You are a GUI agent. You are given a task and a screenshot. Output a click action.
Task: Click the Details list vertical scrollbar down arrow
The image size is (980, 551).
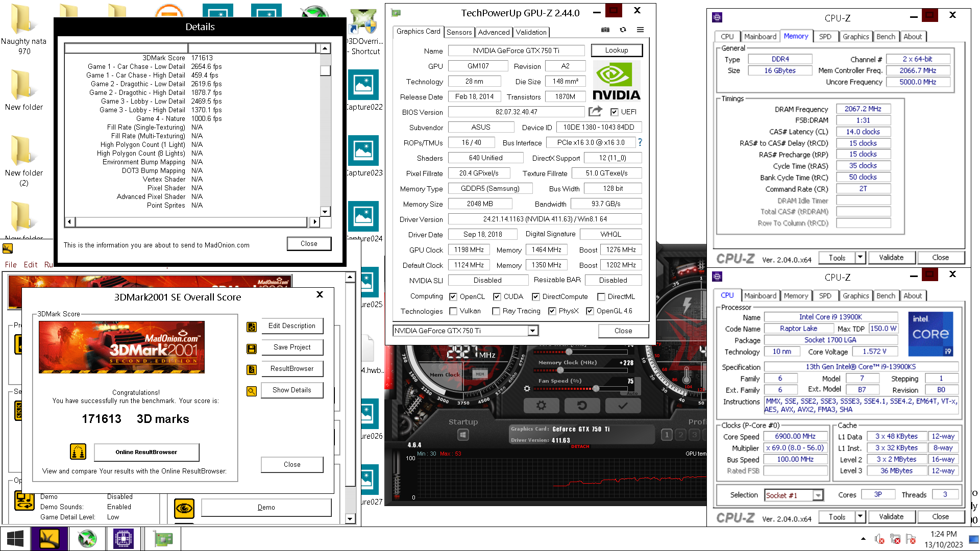point(325,212)
